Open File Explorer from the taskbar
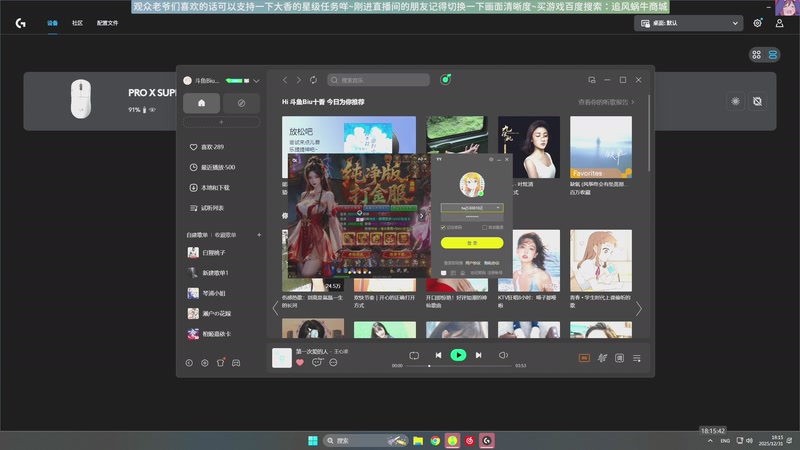Image resolution: width=800 pixels, height=450 pixels. tap(418, 441)
